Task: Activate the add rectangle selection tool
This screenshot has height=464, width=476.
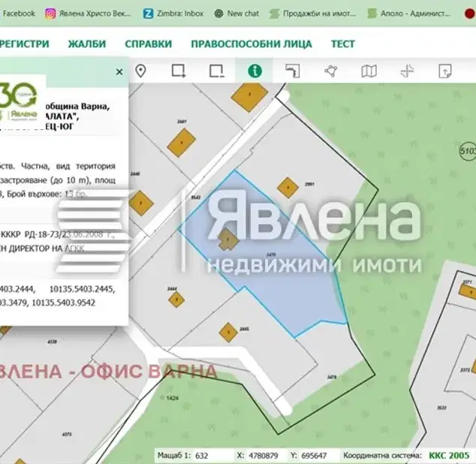Action: (x=179, y=71)
